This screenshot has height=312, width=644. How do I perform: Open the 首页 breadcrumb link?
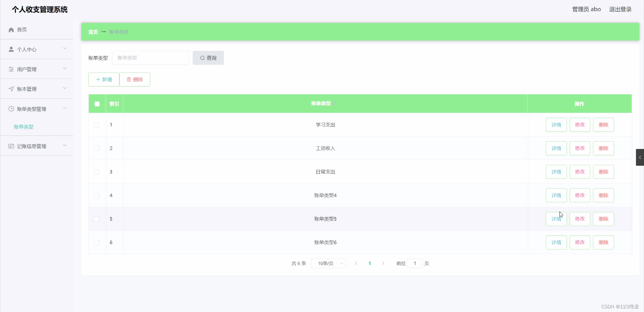coord(93,32)
